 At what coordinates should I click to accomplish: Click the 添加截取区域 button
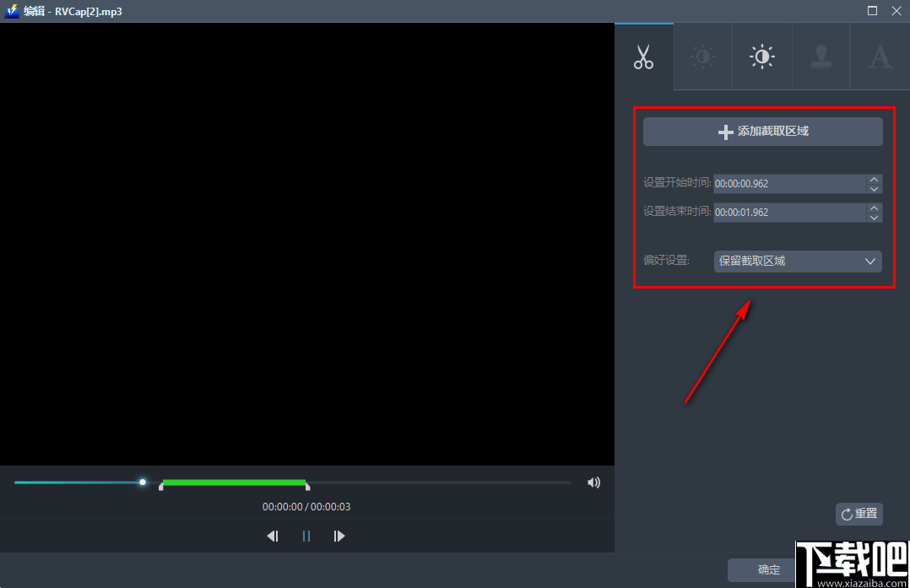762,132
